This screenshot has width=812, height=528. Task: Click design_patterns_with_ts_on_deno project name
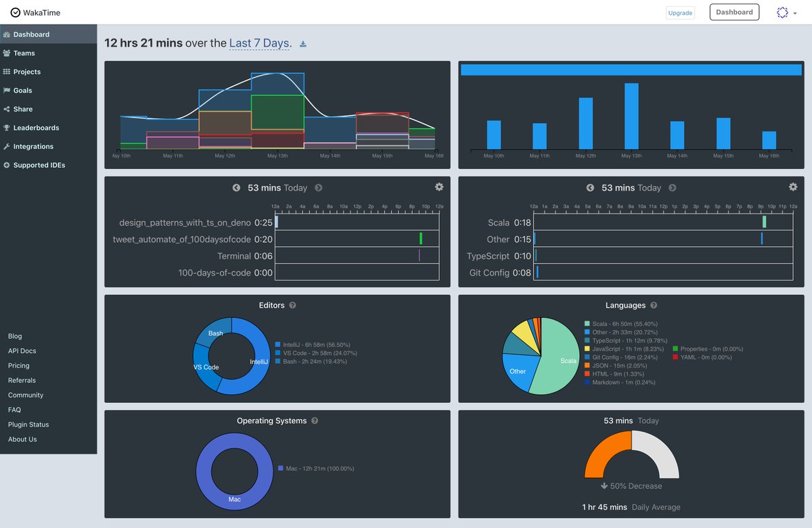click(x=185, y=222)
